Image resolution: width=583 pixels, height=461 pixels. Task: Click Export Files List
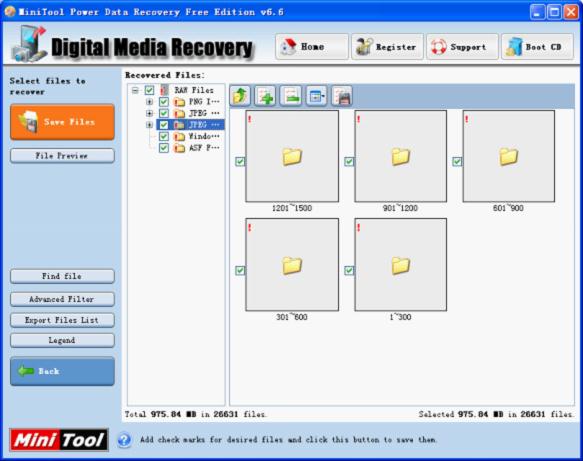[x=62, y=320]
